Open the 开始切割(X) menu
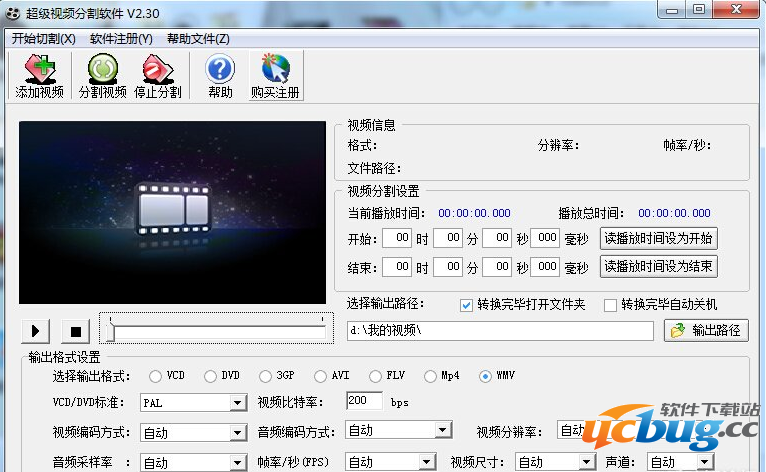766x472 pixels. pos(43,39)
